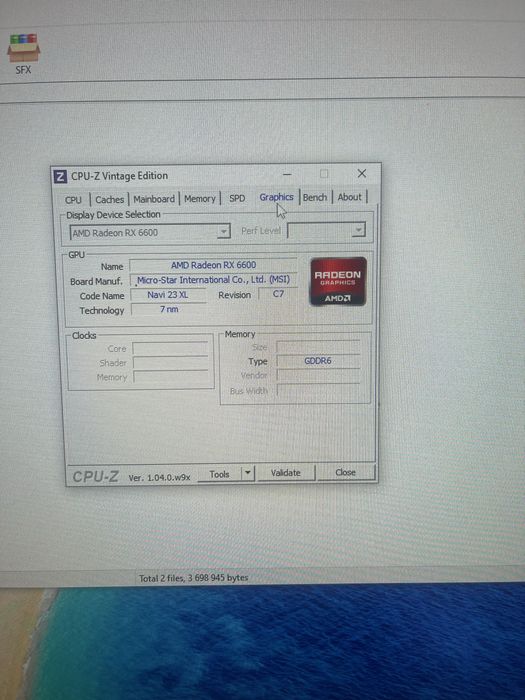Close CPU-Z with the title bar X
This screenshot has width=525, height=700.
[x=362, y=174]
